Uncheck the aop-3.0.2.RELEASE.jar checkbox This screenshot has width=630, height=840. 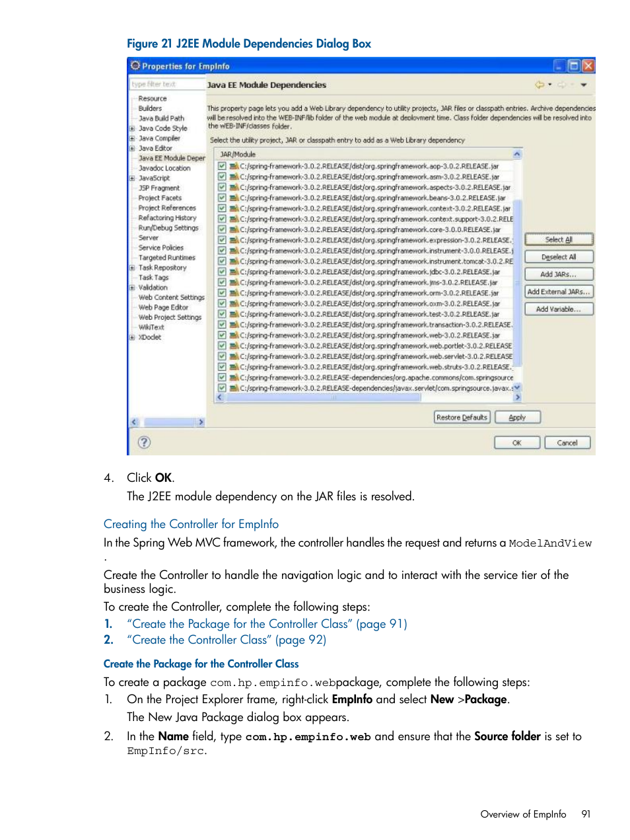[x=222, y=167]
